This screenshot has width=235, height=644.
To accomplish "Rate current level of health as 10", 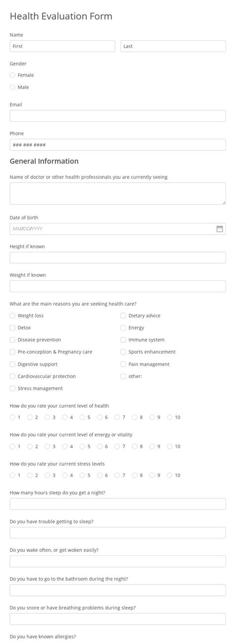I will point(170,417).
